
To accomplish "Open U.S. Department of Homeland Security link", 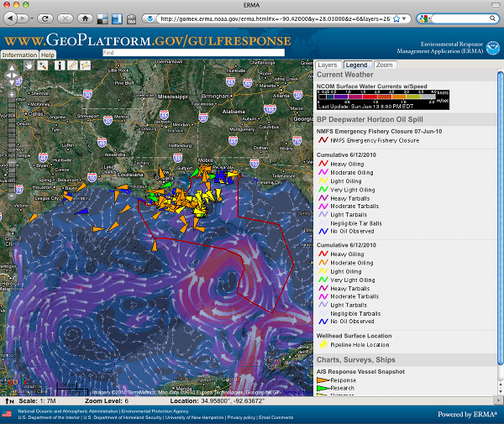I will click(123, 417).
